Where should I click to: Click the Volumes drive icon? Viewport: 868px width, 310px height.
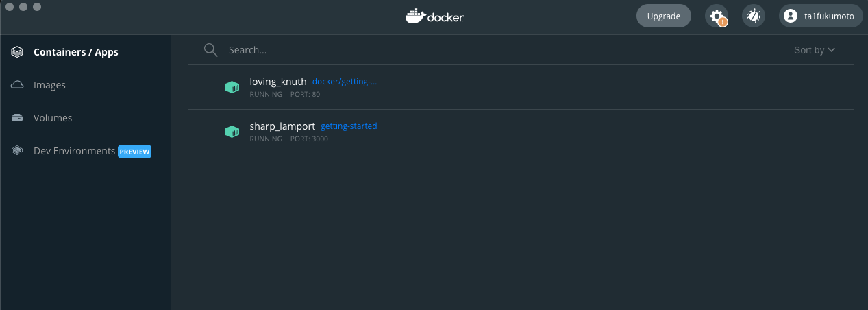pyautogui.click(x=18, y=118)
